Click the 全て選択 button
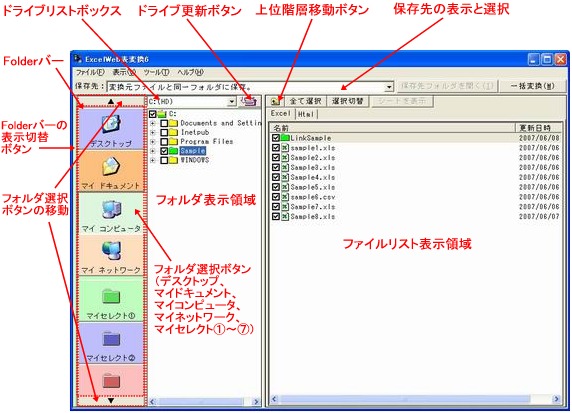The image size is (572, 413). [305, 101]
